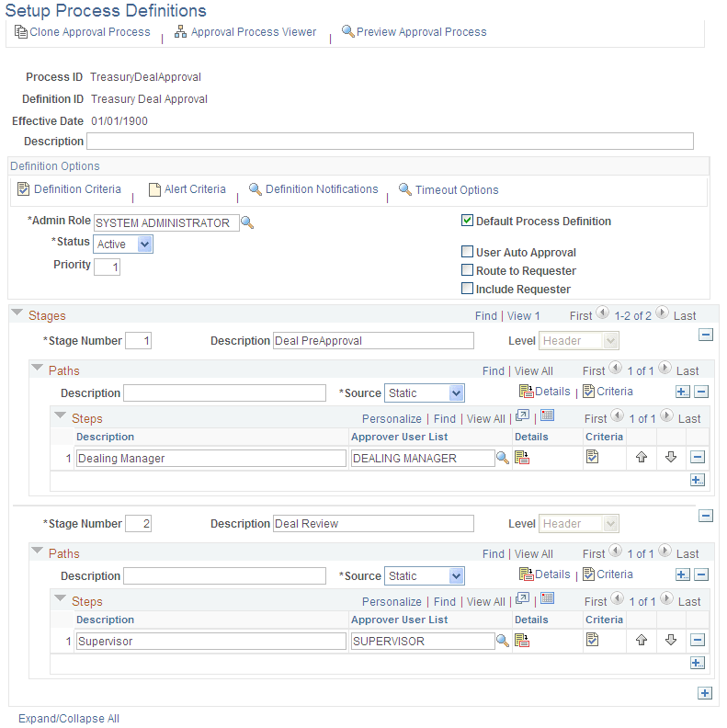Open Source dropdown in Deal Review path
727x728 pixels.
click(425, 576)
